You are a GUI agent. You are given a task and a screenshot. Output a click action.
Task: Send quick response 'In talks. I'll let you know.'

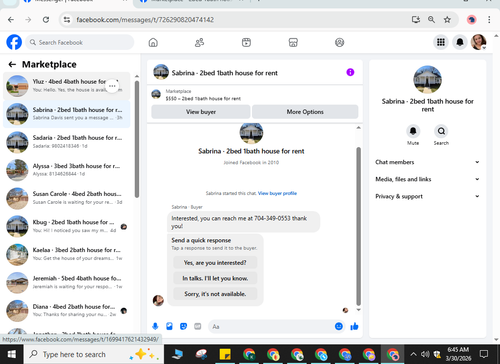pyautogui.click(x=215, y=278)
